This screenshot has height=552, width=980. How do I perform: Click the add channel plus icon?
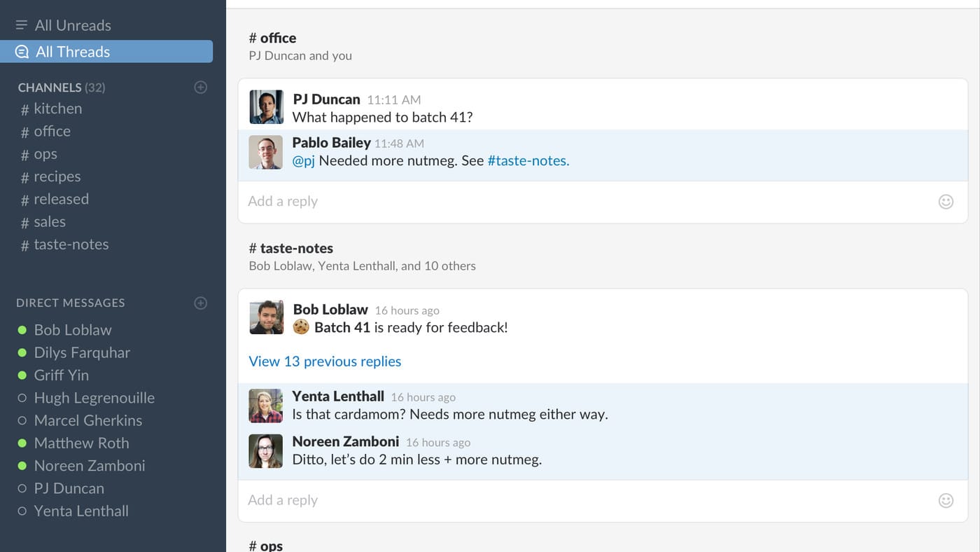click(201, 88)
